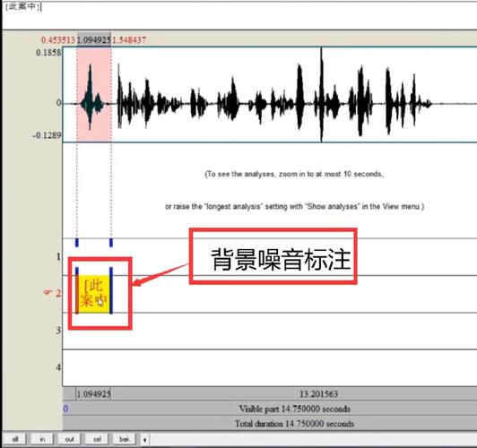
Task: Click the tall waveform peak cursor line
Action: (321, 94)
